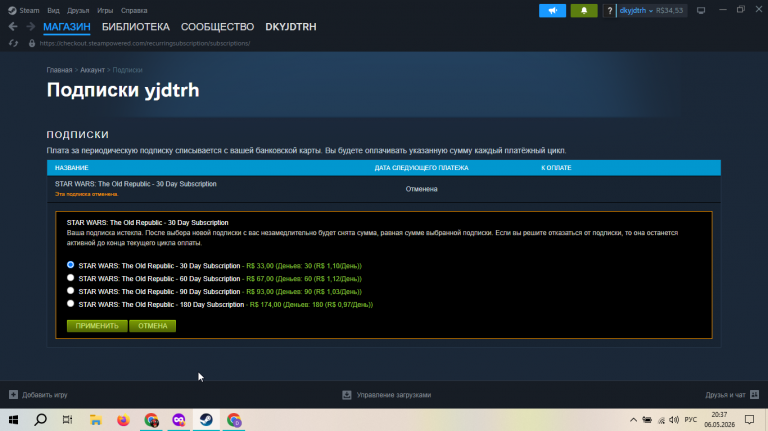Image resolution: width=768 pixels, height=431 pixels.
Task: Open the Windows Start menu
Action: pyautogui.click(x=13, y=420)
